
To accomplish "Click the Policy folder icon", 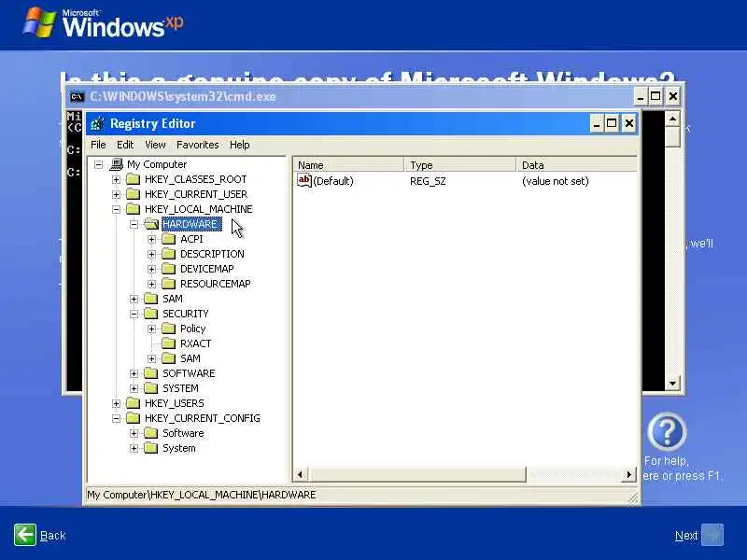I will click(x=169, y=329).
